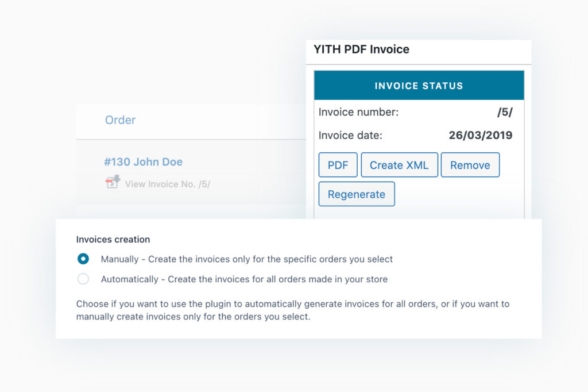The width and height of the screenshot is (588, 392).
Task: Click the Order column header
Action: click(120, 120)
